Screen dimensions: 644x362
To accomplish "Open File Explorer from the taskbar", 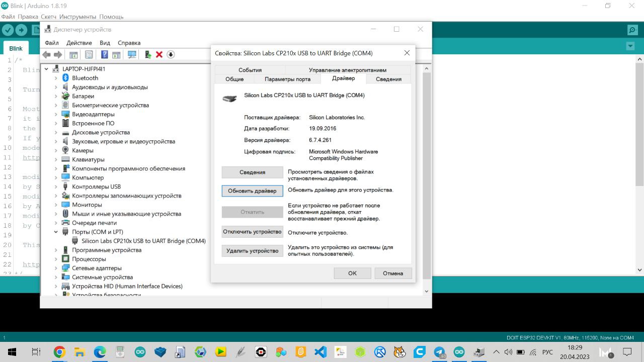I will tap(79, 352).
